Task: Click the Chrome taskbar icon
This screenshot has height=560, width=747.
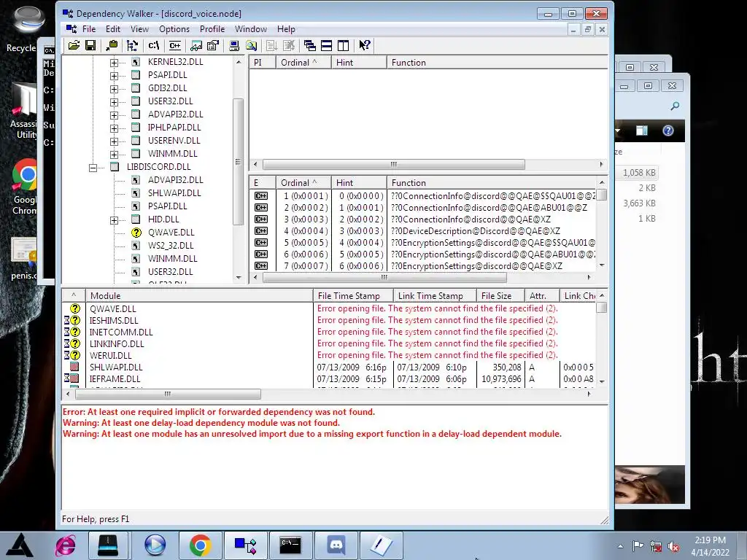Action: tap(200, 545)
